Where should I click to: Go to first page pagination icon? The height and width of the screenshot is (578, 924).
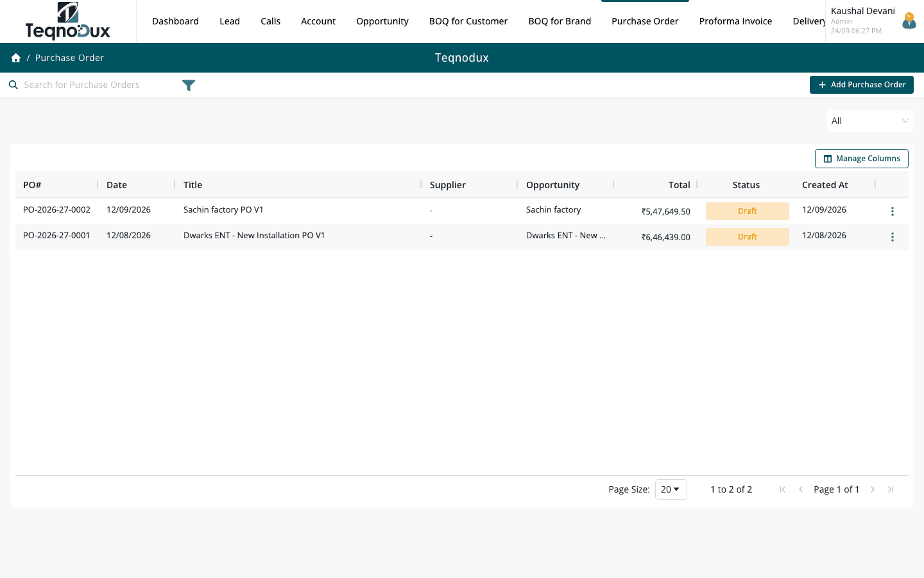783,489
